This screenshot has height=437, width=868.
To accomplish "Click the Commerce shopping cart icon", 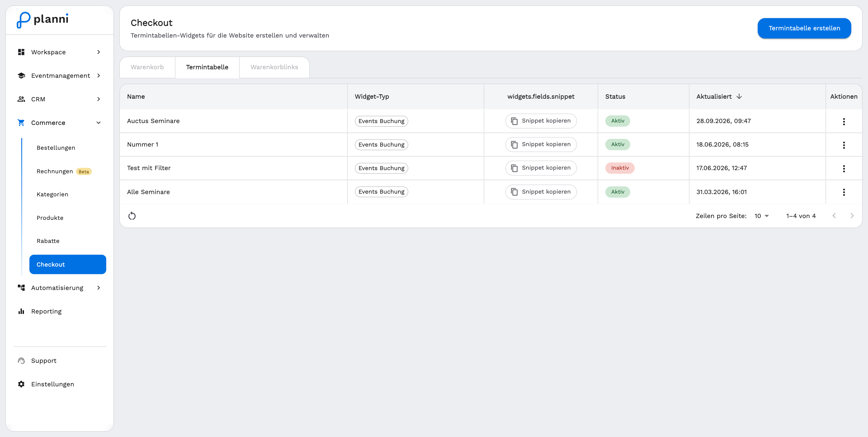I will click(21, 123).
